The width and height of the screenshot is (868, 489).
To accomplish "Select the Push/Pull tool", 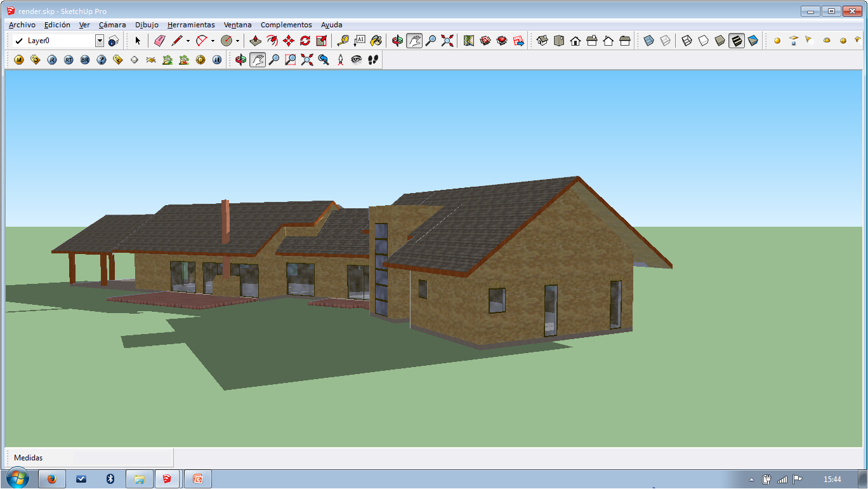I will (x=255, y=41).
